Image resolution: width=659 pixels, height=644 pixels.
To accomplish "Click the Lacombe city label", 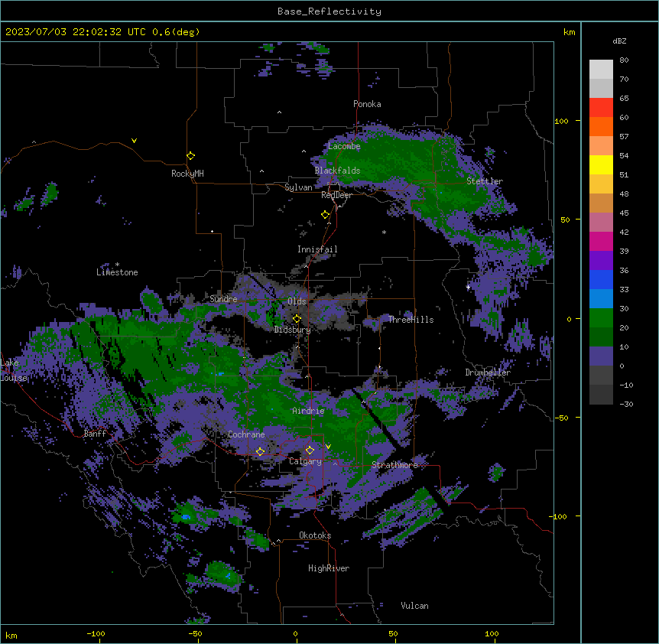I will tap(344, 146).
